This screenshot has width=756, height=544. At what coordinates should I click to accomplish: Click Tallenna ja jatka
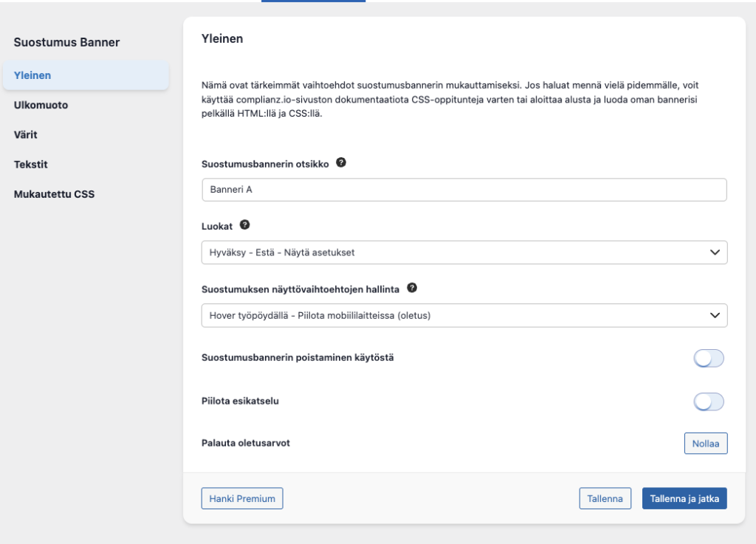(684, 498)
